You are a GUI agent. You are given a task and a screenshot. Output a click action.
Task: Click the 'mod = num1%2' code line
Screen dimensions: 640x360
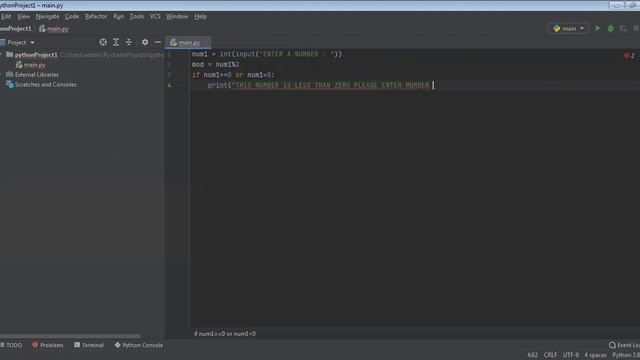pyautogui.click(x=216, y=64)
